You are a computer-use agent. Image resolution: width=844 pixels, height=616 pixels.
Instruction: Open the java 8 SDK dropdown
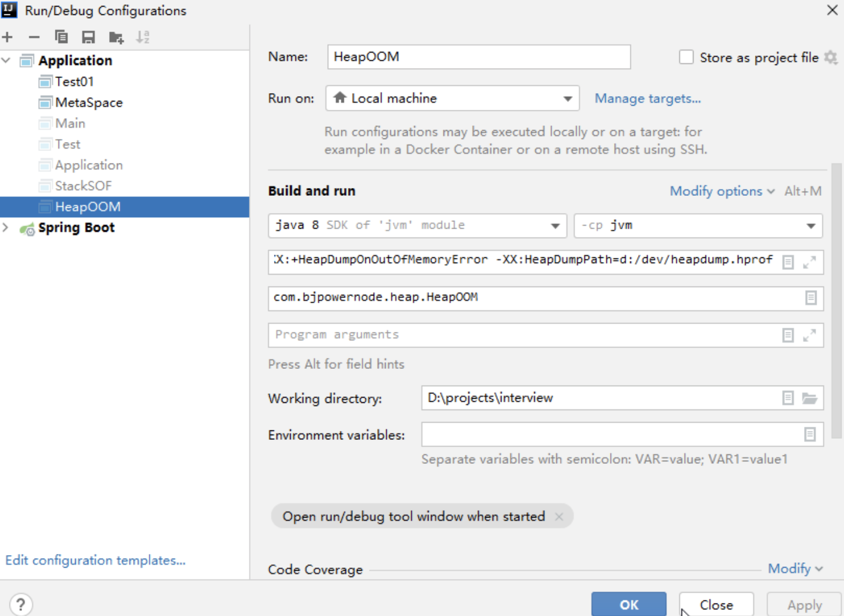tap(417, 226)
